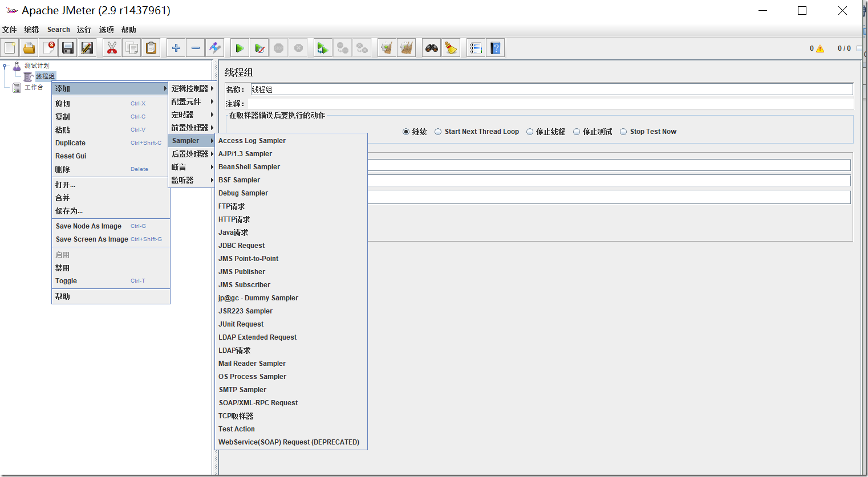Choose Test Action sampler
Viewport: 868px width, 477px height.
tap(291, 429)
